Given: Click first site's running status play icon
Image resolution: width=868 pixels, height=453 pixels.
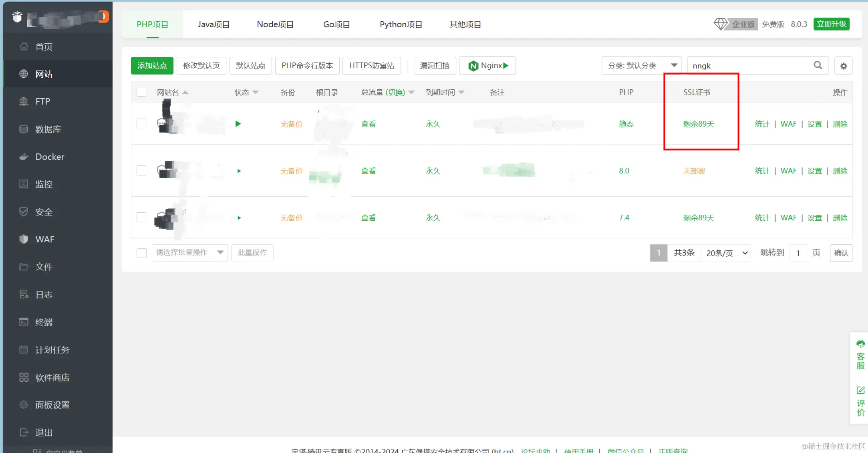Looking at the screenshot, I should tap(238, 124).
